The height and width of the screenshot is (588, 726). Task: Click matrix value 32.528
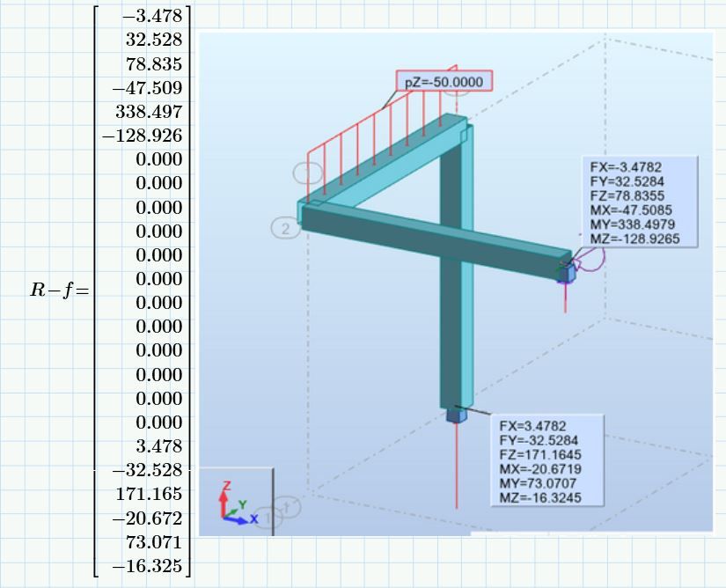(x=154, y=40)
